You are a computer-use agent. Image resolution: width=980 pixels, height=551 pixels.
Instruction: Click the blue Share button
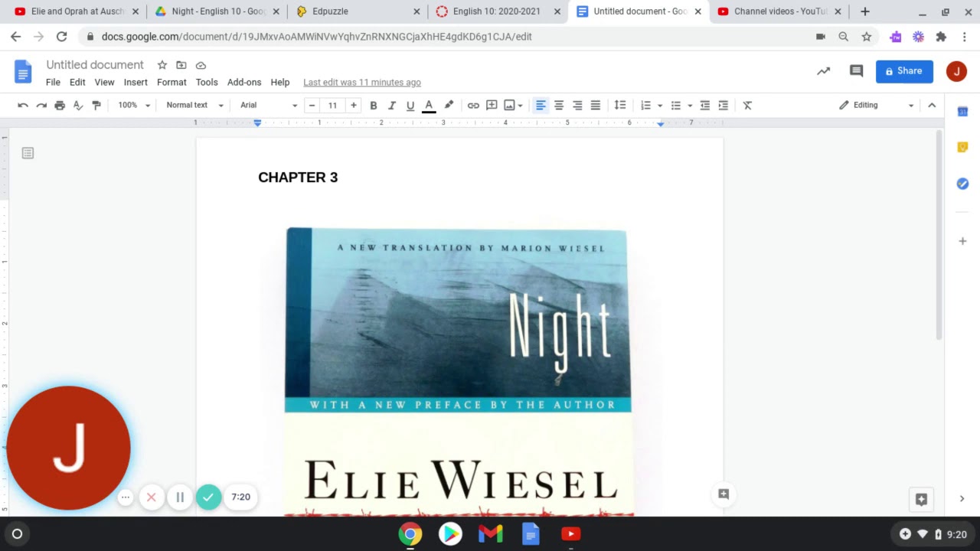click(904, 71)
